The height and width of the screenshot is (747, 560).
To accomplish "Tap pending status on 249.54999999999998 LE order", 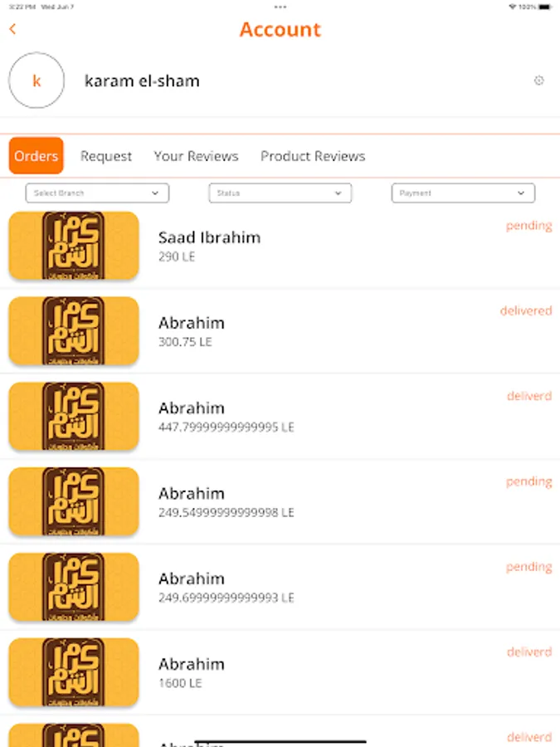I will [x=528, y=481].
